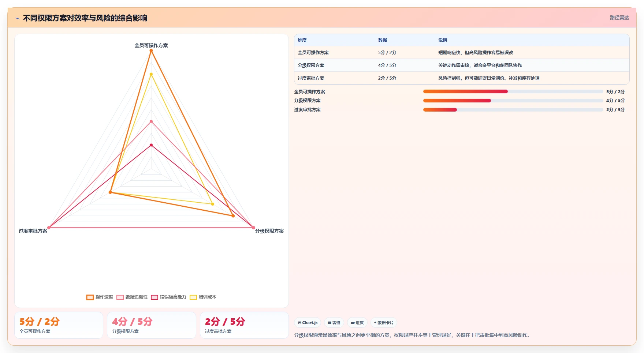644x353 pixels.
Task: Click the 数据卡片 tag
Action: [x=384, y=323]
